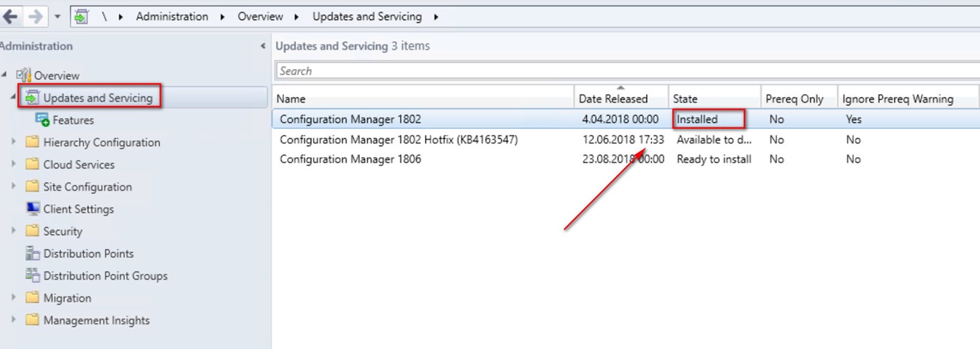Click the Client Settings monitor icon
This screenshot has height=349, width=980.
pos(32,209)
